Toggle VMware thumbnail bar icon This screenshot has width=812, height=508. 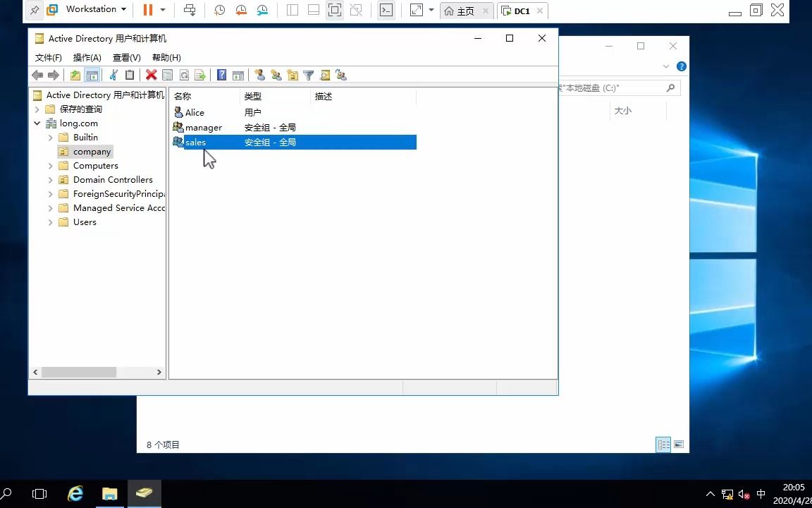313,10
